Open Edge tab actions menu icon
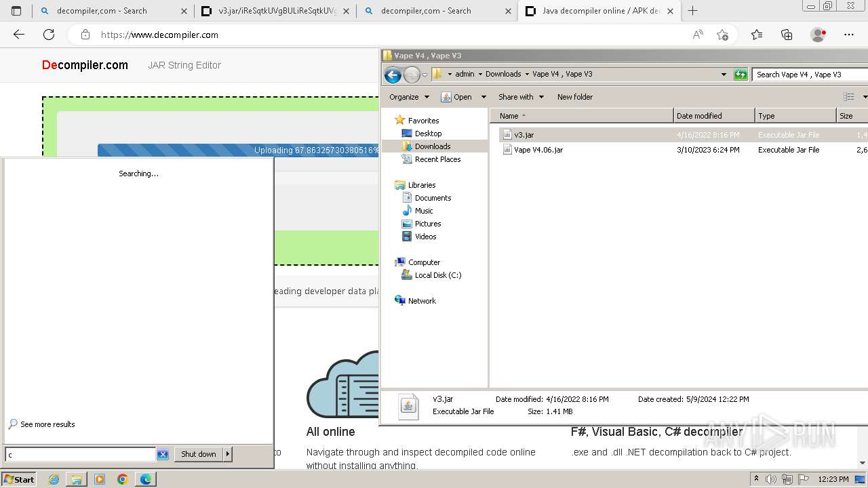 (x=16, y=11)
